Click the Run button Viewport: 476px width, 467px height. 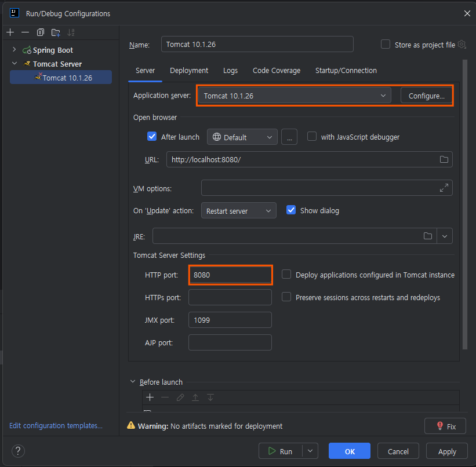coord(280,451)
